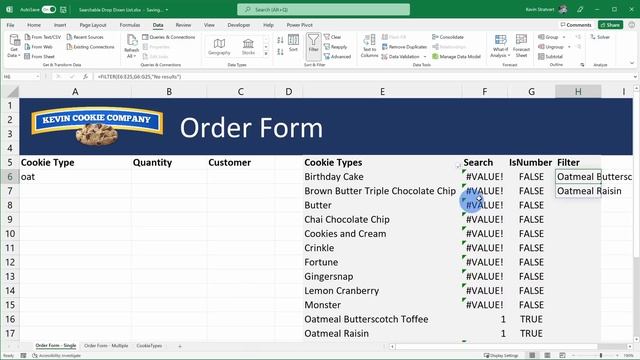Image resolution: width=640 pixels, height=360 pixels.
Task: Open Existing Connections
Action: point(90,47)
